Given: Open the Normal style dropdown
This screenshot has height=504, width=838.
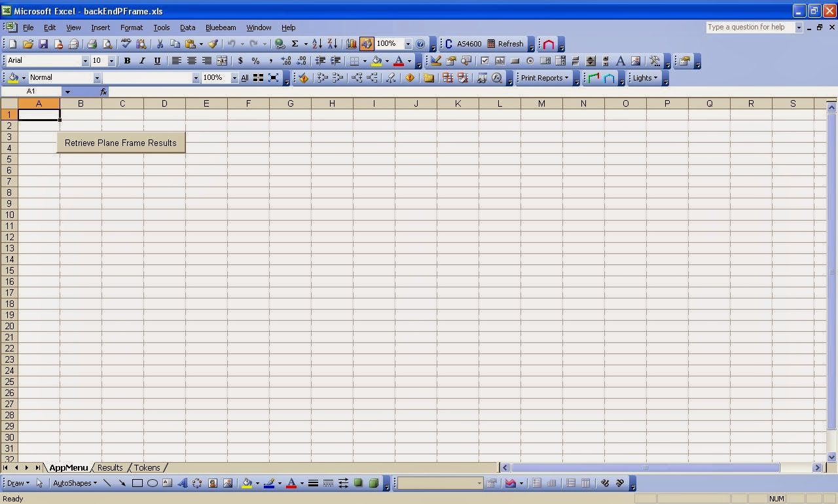Looking at the screenshot, I should click(97, 78).
